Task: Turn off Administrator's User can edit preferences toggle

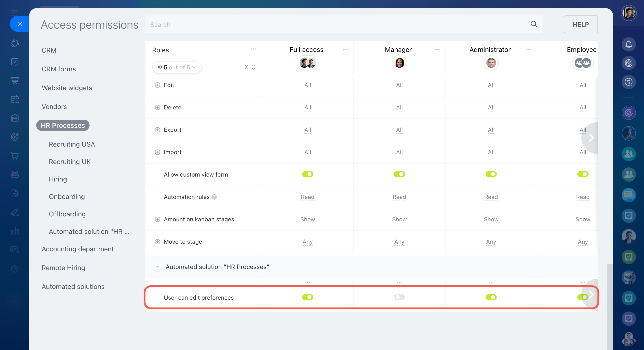Action: pyautogui.click(x=491, y=297)
